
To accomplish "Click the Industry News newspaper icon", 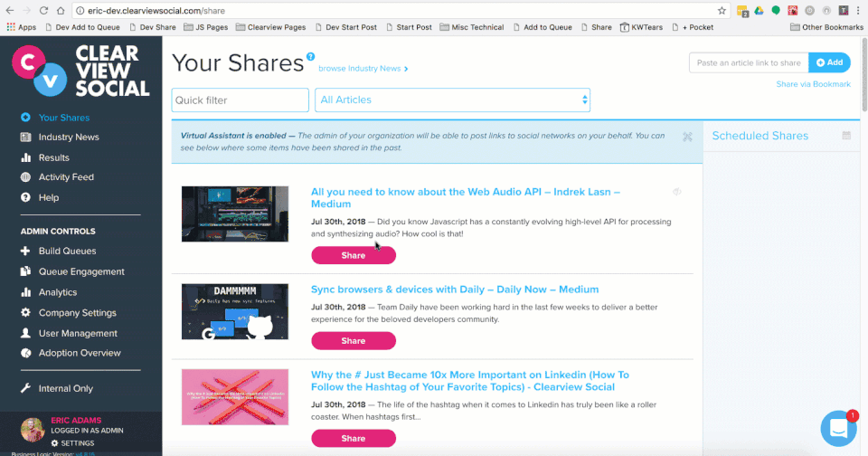I will (x=25, y=137).
